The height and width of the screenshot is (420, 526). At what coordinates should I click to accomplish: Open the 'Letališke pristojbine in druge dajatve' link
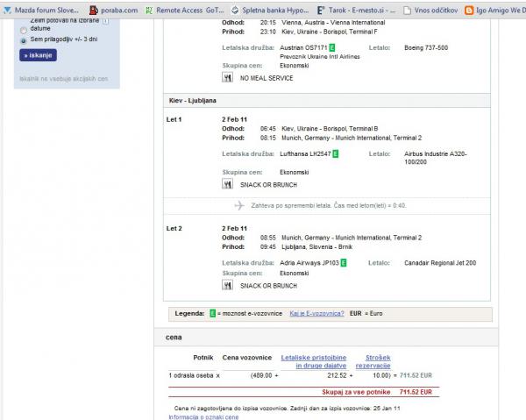tap(313, 362)
